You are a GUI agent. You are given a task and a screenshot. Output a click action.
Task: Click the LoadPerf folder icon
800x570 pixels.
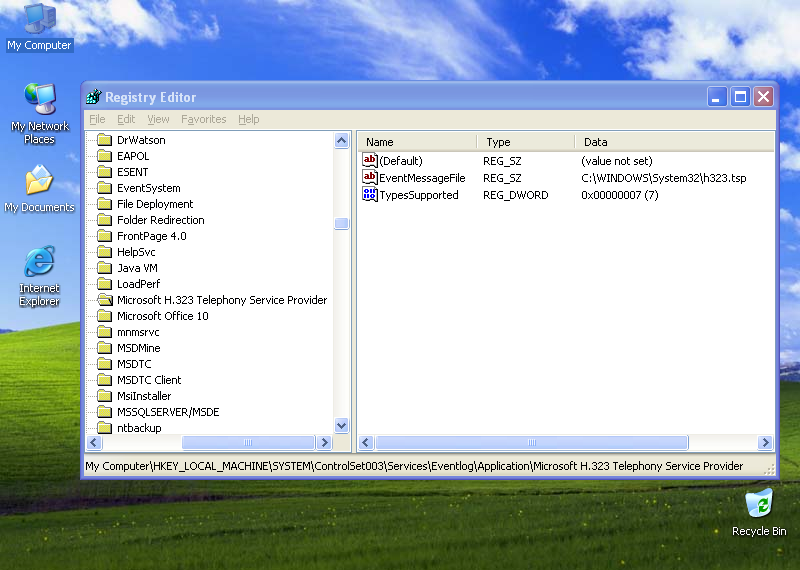[105, 284]
